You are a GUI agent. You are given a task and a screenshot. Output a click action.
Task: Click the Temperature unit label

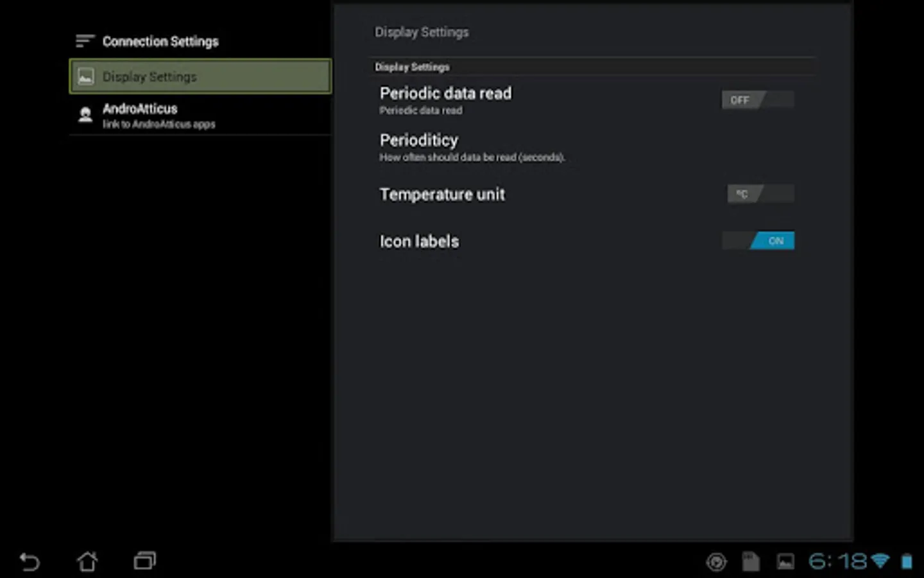point(442,194)
